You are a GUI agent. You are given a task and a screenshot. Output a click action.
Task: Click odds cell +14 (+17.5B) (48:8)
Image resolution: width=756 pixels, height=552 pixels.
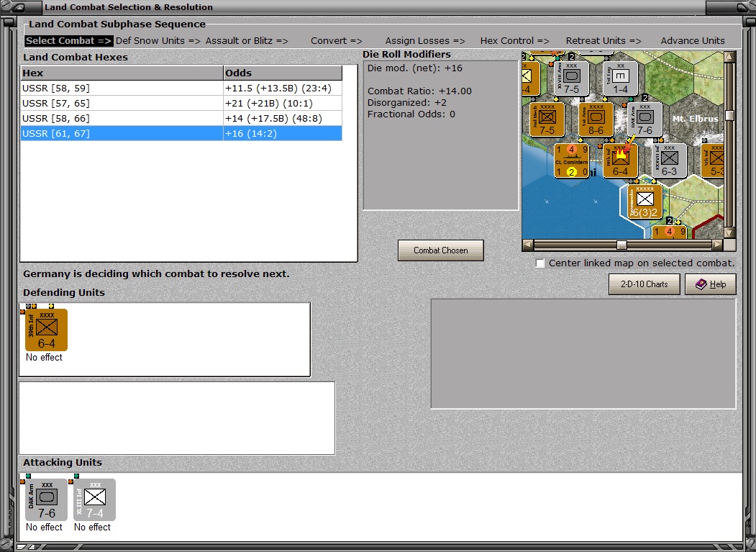point(283,118)
